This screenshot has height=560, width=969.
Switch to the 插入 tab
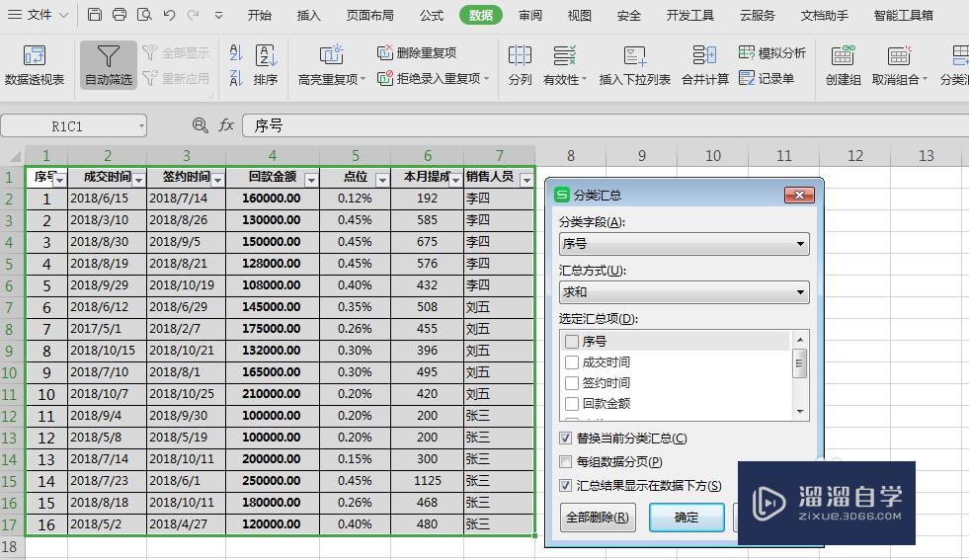click(x=308, y=15)
